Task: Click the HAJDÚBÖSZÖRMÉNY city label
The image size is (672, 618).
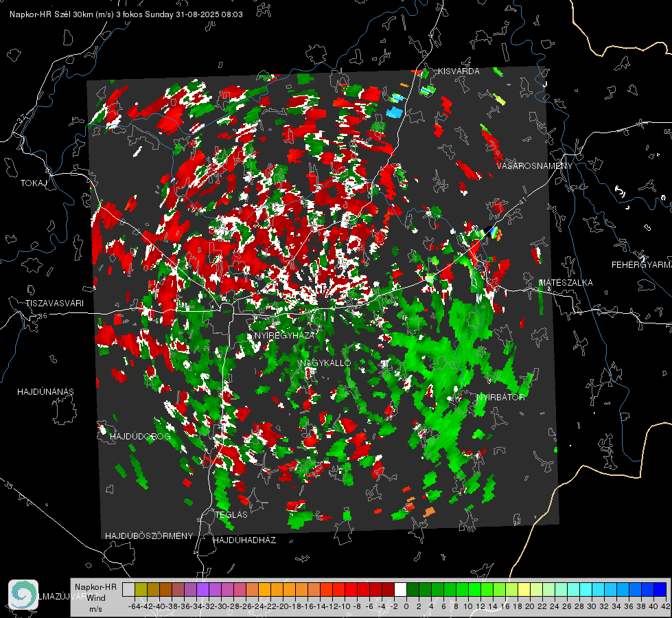Action: click(149, 536)
